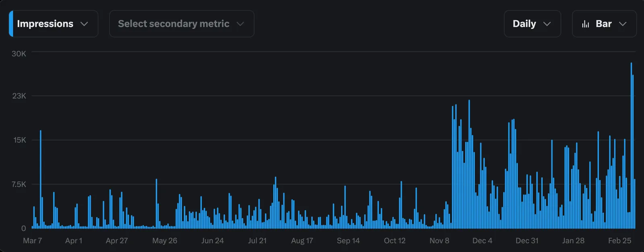Click the 7.5K y-axis label
Image resolution: width=644 pixels, height=252 pixels.
(19, 184)
